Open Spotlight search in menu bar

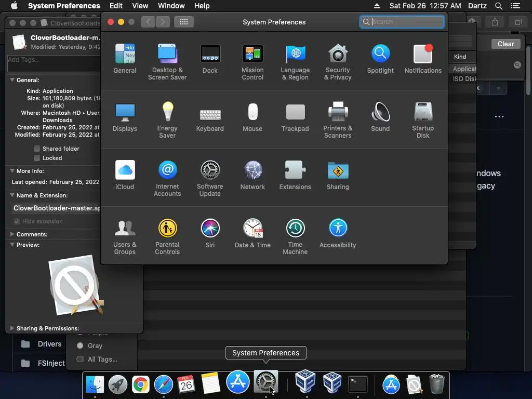point(499,6)
